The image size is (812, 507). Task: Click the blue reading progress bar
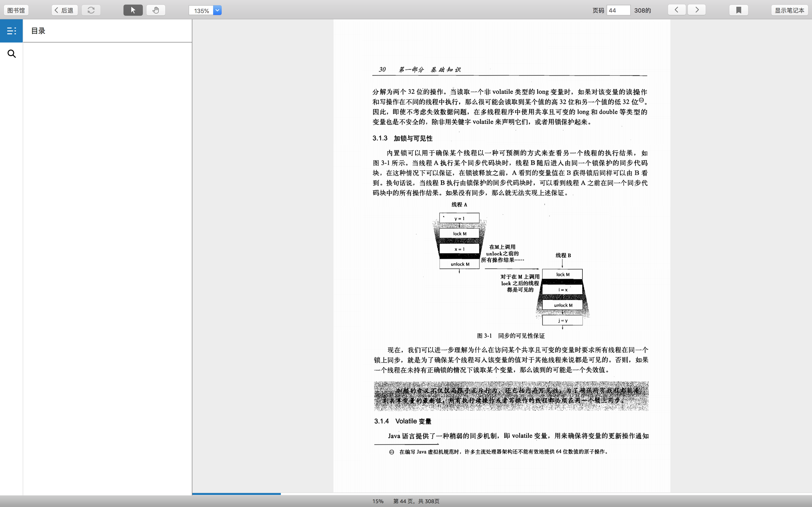tap(236, 494)
